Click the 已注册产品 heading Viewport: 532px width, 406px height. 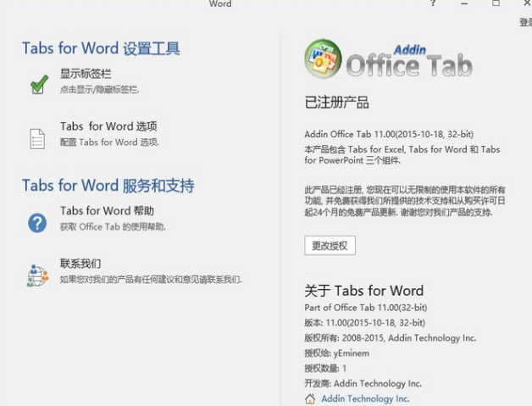pyautogui.click(x=336, y=103)
